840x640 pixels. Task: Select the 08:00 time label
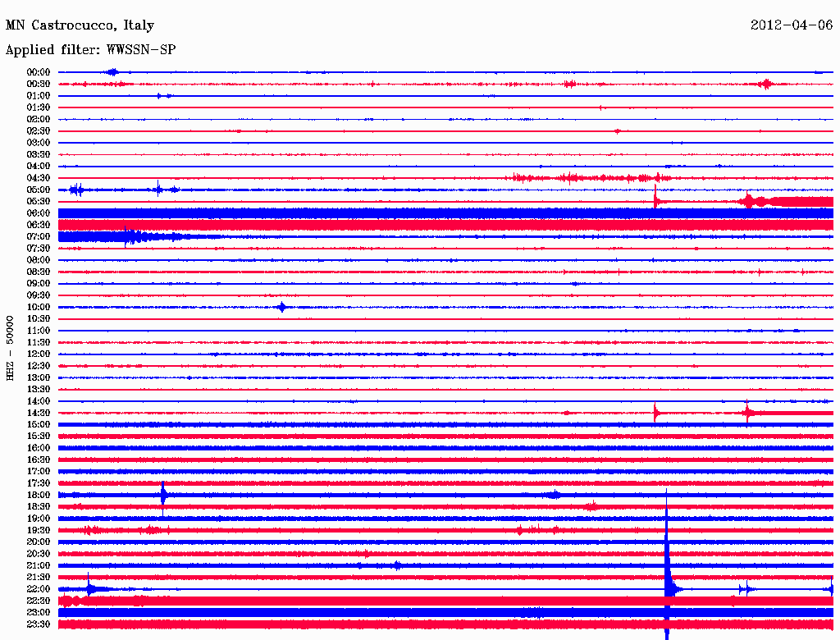39,260
